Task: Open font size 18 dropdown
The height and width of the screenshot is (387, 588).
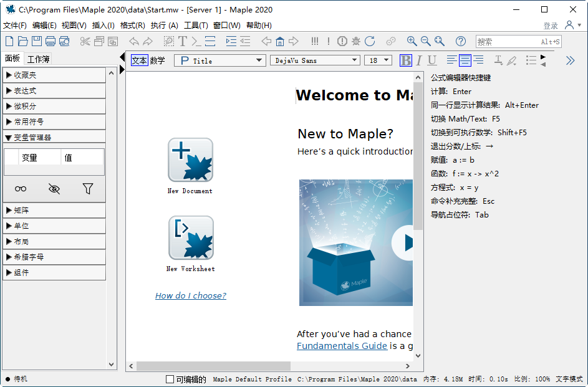Action: click(x=378, y=60)
